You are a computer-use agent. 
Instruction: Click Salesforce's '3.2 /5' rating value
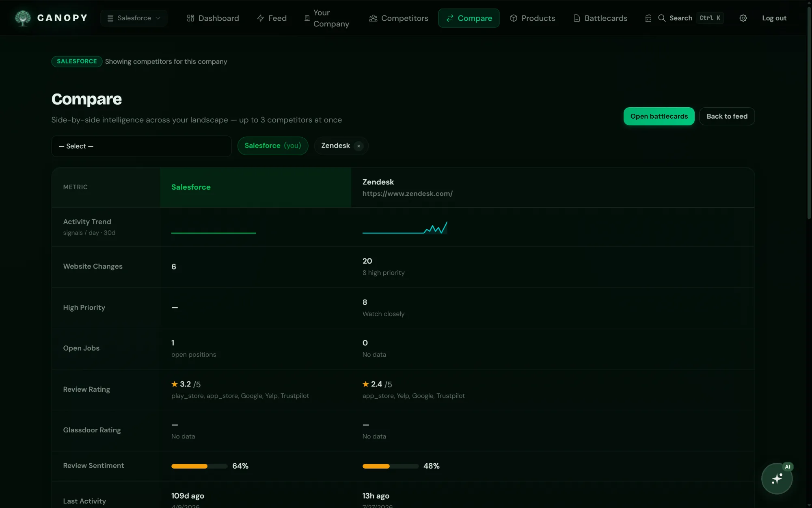point(190,384)
